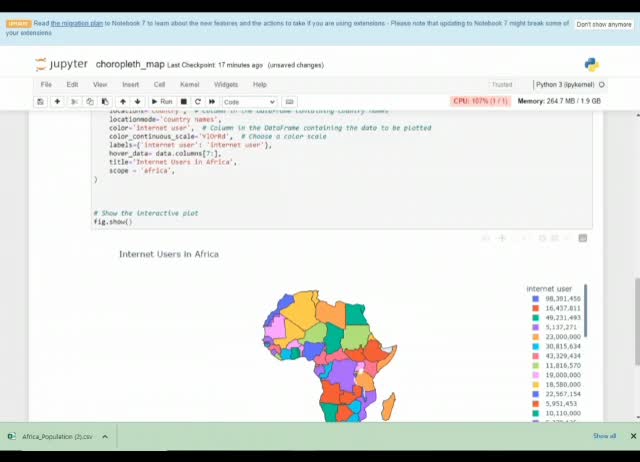Image resolution: width=640 pixels, height=462 pixels.
Task: Click Madagascar on the Africa map
Action: 389,406
